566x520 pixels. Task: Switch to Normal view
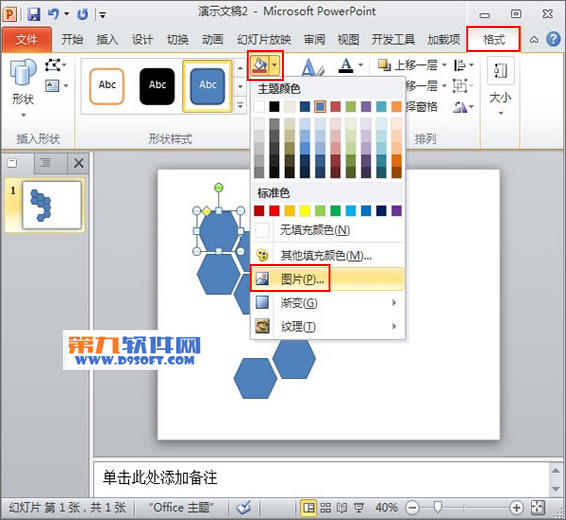pyautogui.click(x=309, y=508)
